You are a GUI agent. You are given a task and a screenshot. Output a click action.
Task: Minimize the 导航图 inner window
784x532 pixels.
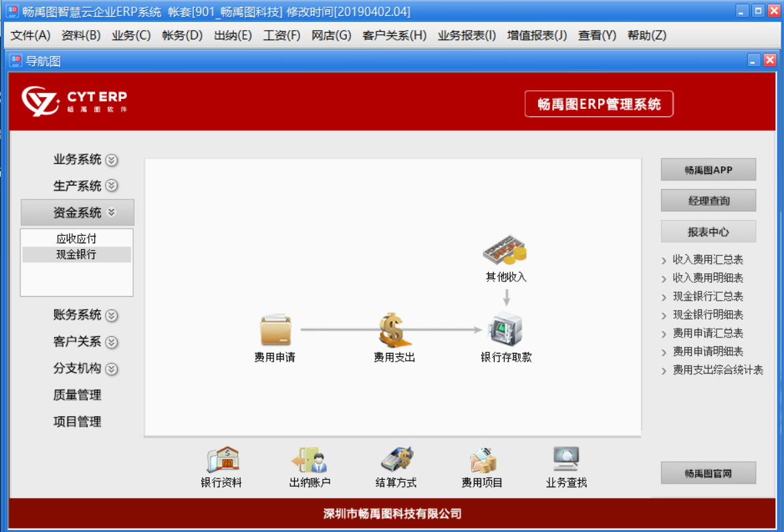click(753, 61)
